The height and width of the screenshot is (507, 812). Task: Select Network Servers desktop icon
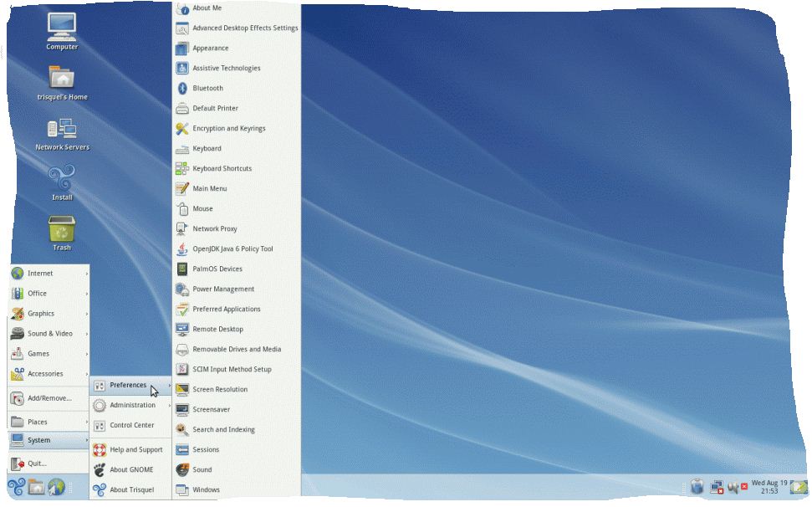pyautogui.click(x=62, y=134)
